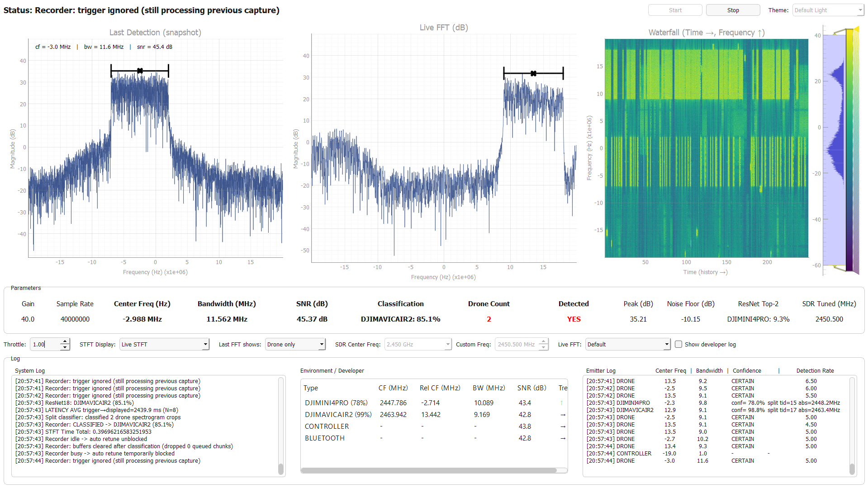Screen dimensions: 868x488
Task: Click the DJIMINI4PRO green trend arrow
Action: (x=562, y=403)
